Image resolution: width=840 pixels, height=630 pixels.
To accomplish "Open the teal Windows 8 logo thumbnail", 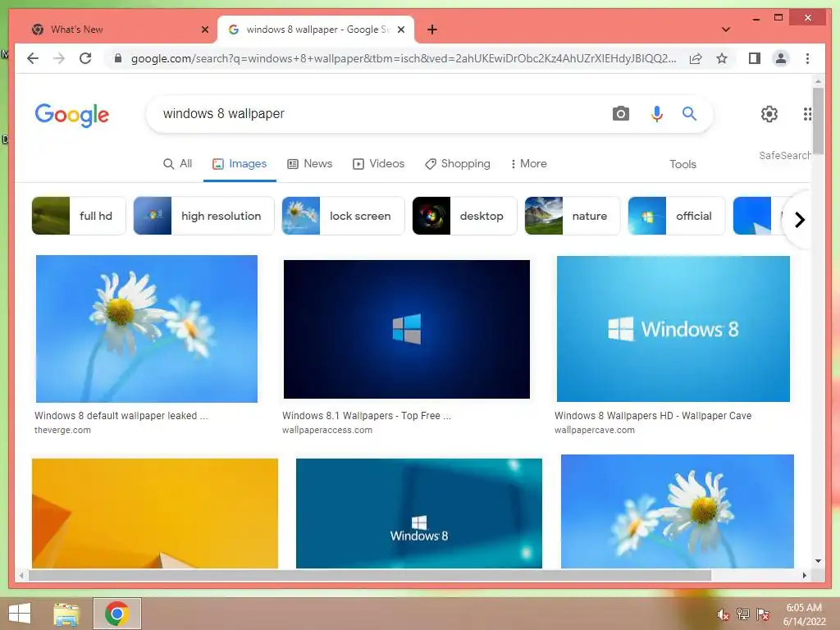I will pyautogui.click(x=419, y=513).
